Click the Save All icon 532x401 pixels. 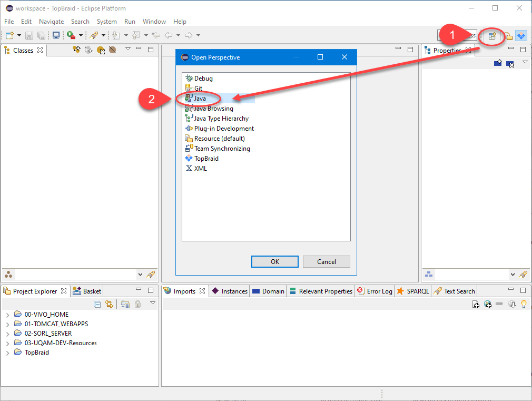(x=42, y=35)
